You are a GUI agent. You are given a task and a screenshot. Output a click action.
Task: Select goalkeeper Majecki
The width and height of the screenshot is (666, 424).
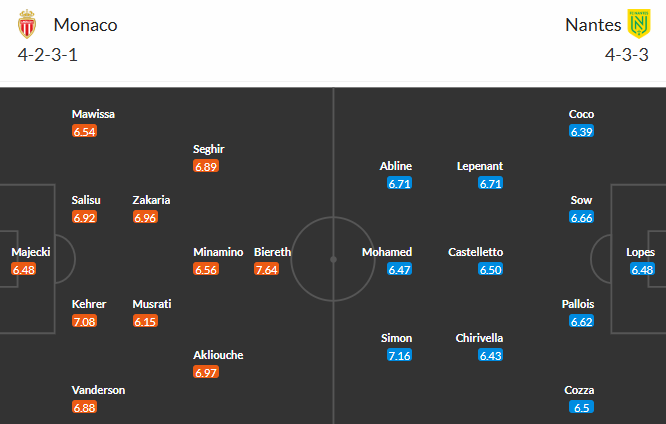pyautogui.click(x=31, y=252)
